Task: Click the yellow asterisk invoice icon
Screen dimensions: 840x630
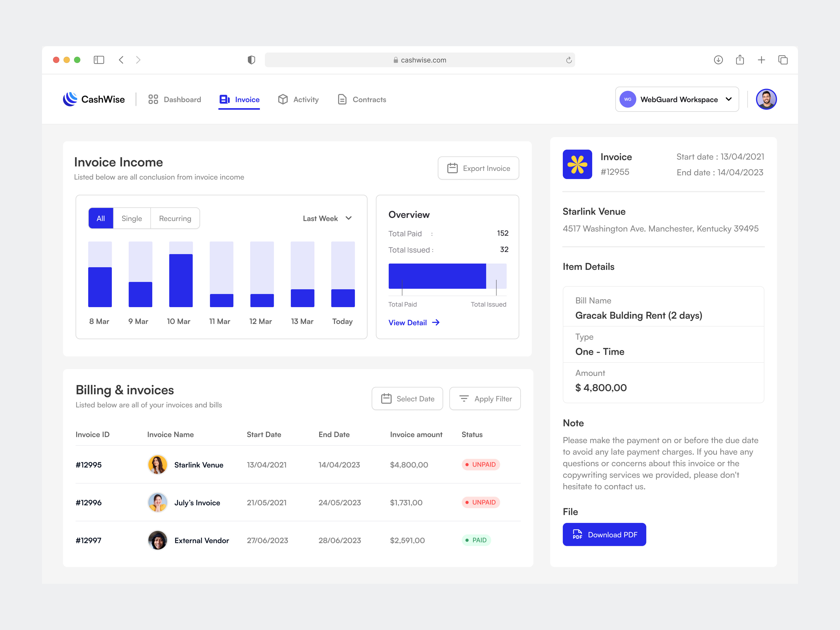Action: 577,164
